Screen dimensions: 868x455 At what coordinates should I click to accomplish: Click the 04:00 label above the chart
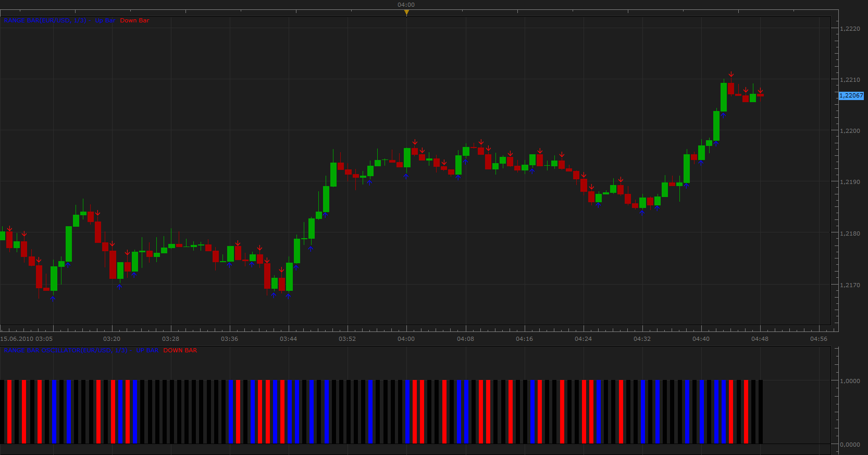pyautogui.click(x=406, y=5)
